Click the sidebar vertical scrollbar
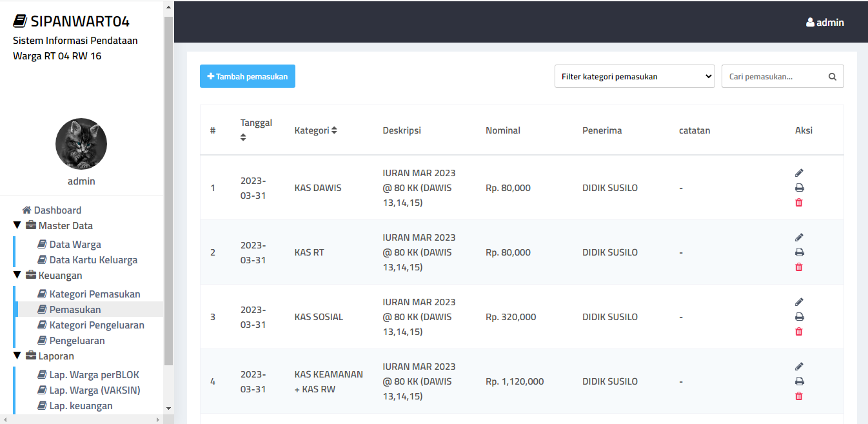The image size is (868, 424). [x=168, y=194]
